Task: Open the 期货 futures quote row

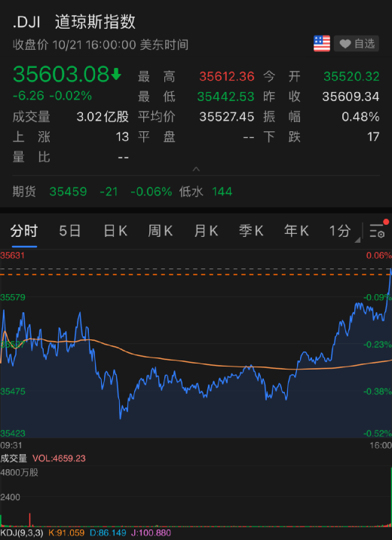Action: [x=196, y=191]
